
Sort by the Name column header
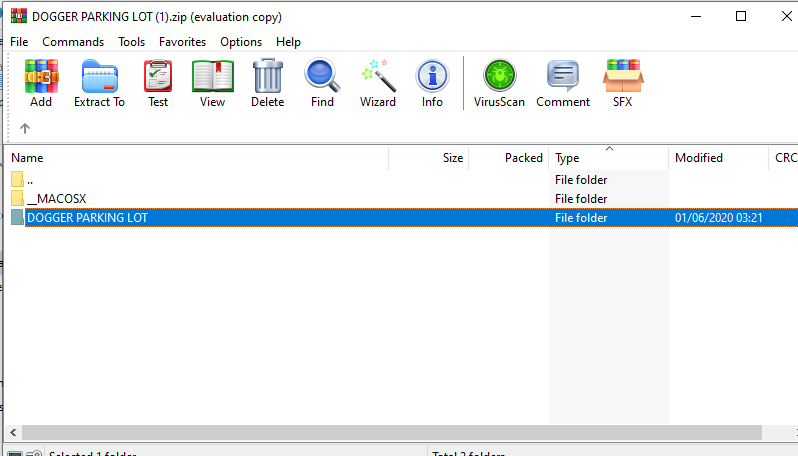tap(196, 158)
